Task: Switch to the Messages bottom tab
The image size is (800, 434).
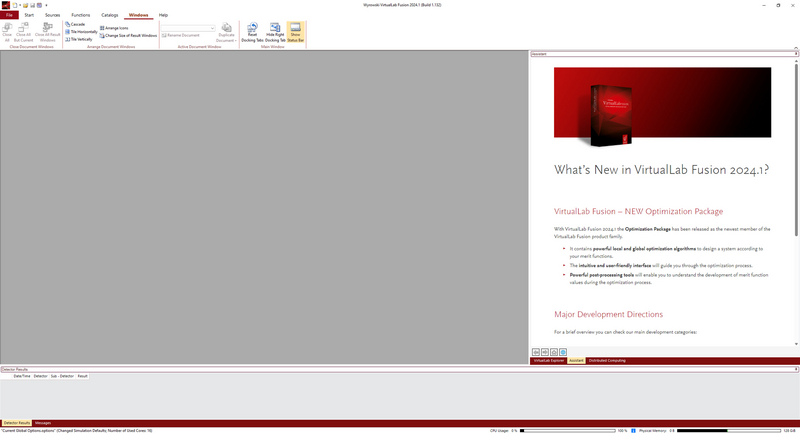Action: tap(43, 423)
